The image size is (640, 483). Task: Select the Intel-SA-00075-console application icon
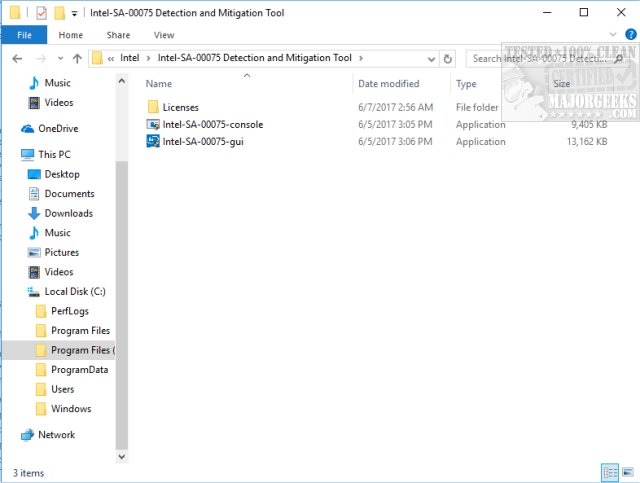click(153, 125)
